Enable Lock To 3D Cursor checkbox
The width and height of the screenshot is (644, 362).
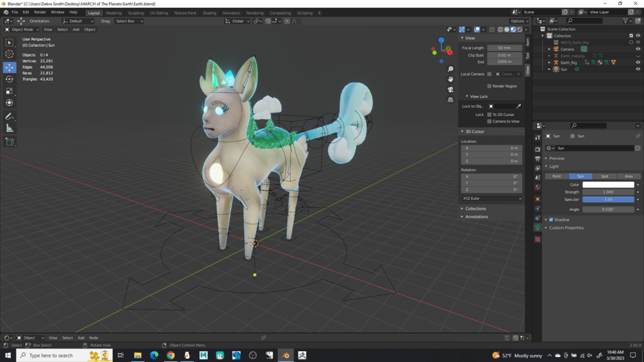click(489, 115)
